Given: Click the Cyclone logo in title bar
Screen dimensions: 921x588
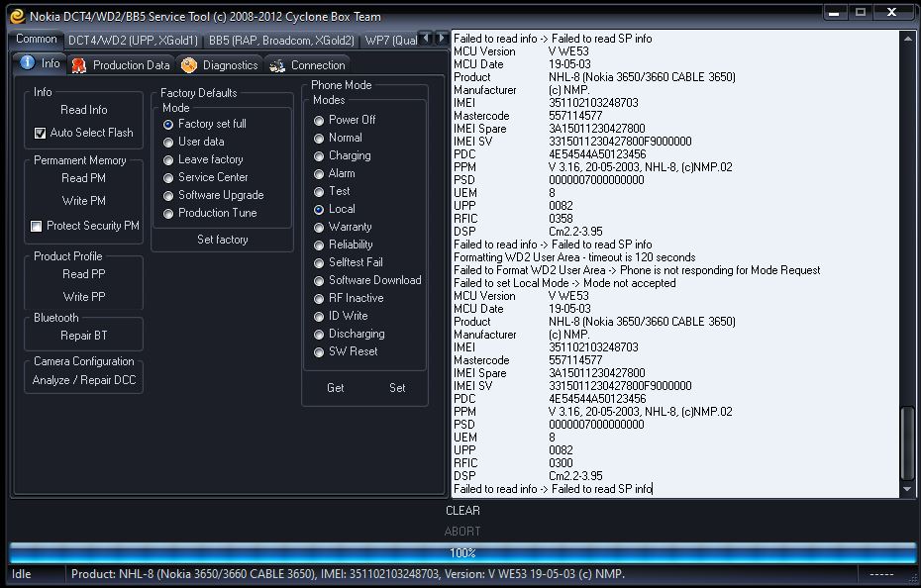Looking at the screenshot, I should click(16, 16).
